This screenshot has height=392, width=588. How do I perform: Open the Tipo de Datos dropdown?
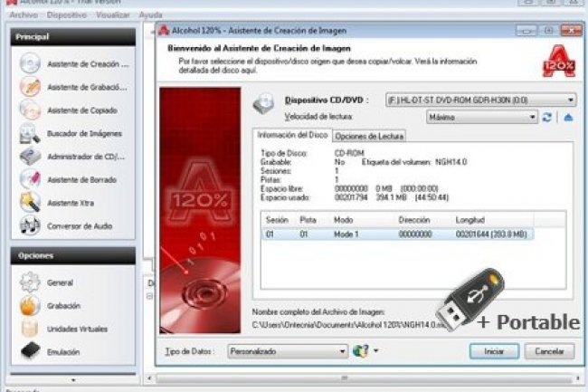click(288, 351)
